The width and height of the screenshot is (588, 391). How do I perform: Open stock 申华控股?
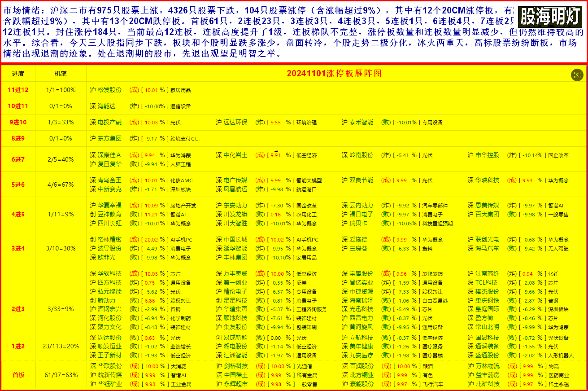487,155
